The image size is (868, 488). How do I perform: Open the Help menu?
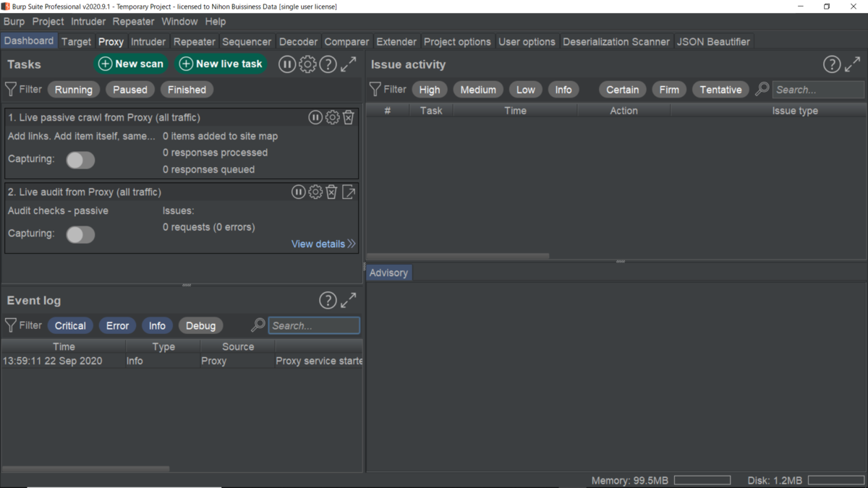click(216, 22)
